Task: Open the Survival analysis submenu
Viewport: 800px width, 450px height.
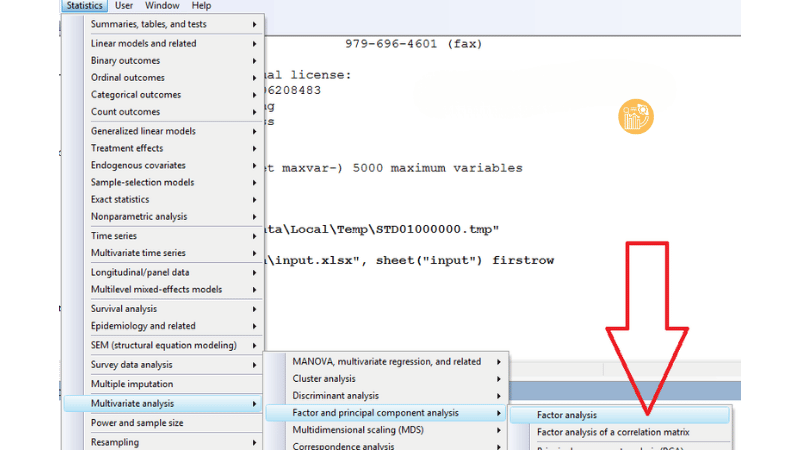Action: click(x=124, y=309)
